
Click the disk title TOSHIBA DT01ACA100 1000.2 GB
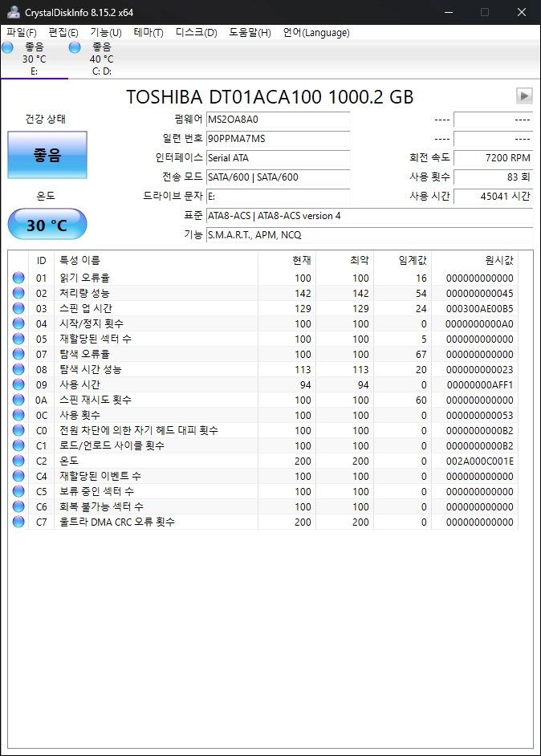click(x=270, y=97)
